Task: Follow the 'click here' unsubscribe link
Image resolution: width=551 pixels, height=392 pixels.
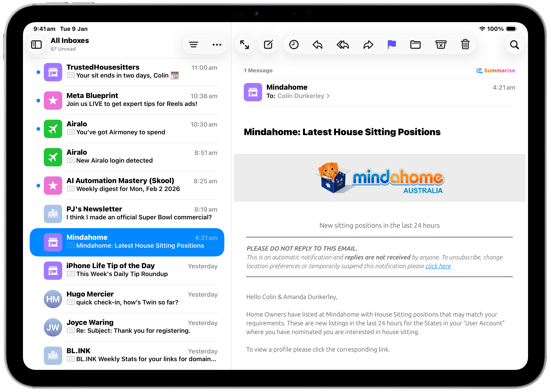Action: click(x=438, y=266)
